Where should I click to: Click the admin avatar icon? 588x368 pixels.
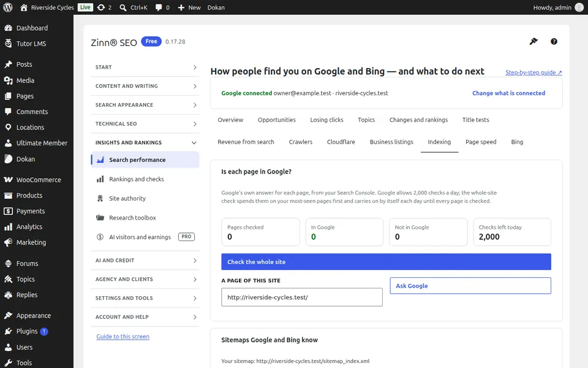click(x=579, y=7)
